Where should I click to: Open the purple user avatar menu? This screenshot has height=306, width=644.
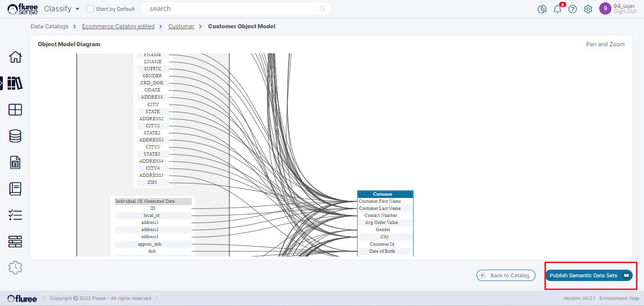point(605,8)
